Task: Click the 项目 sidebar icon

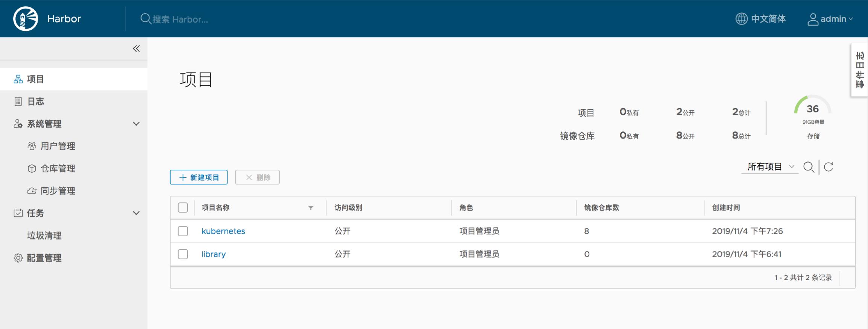Action: click(18, 79)
